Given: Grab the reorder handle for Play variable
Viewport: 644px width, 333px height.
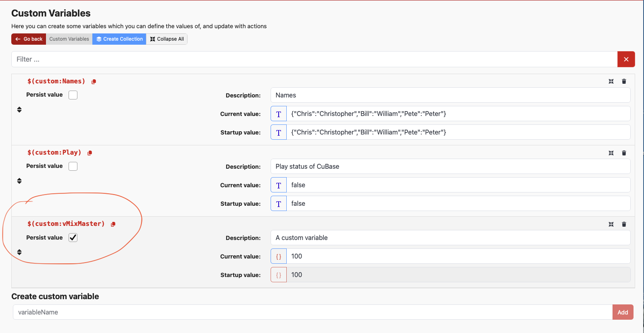Looking at the screenshot, I should (19, 181).
